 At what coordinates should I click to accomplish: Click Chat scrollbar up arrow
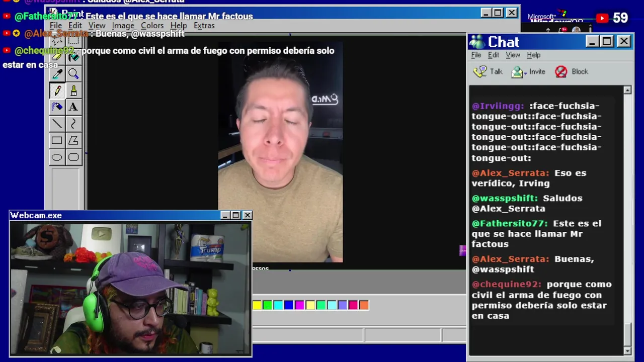tap(627, 90)
